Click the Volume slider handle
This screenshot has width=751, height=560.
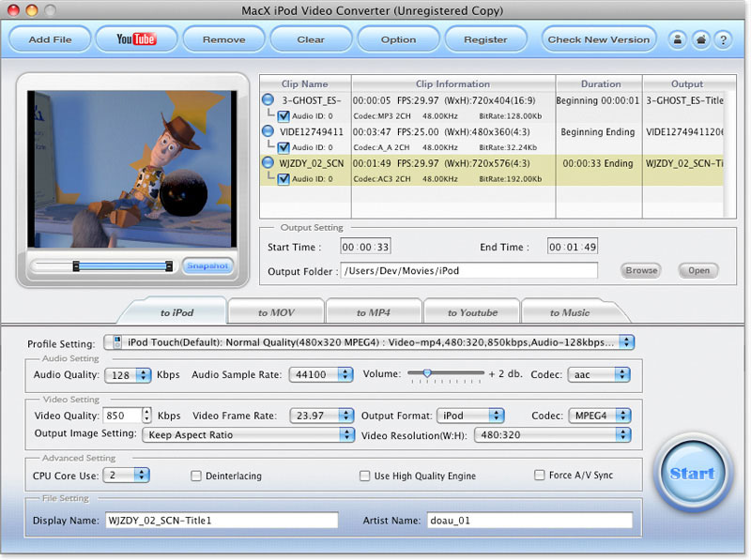coord(427,372)
